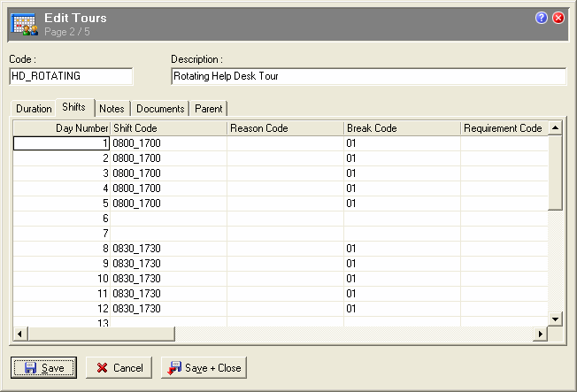
Task: Sort by the Shift Code column header
Action: pos(168,128)
